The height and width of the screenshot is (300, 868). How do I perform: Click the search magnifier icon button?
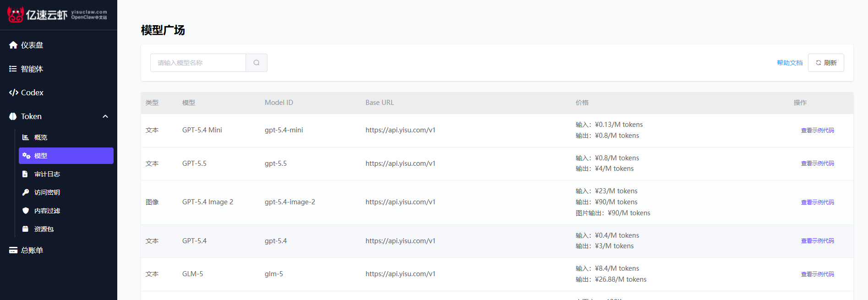coord(257,63)
